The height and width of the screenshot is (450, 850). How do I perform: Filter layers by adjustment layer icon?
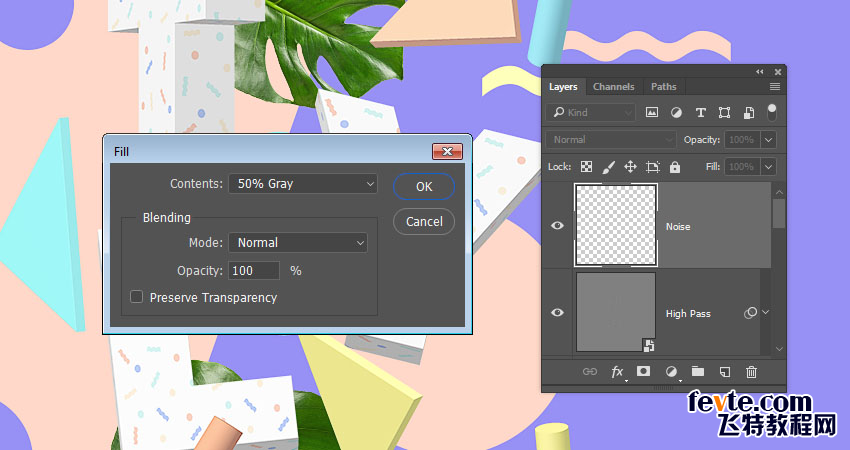pos(676,112)
